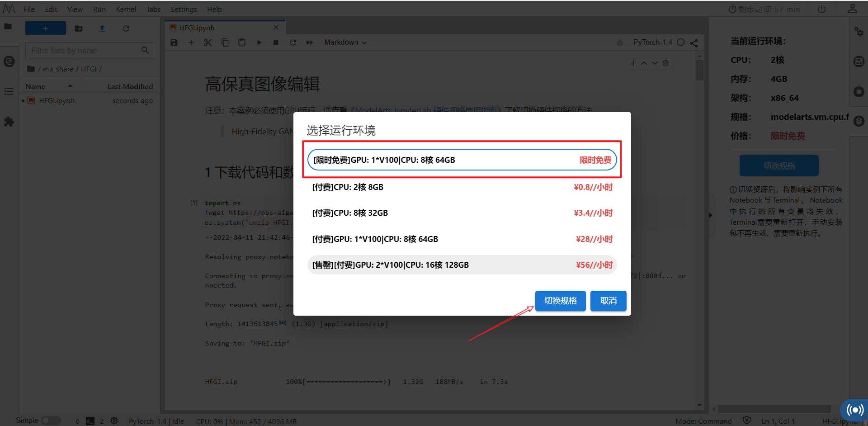Viewport: 868px width, 426px height.
Task: Open the View menu
Action: [x=75, y=9]
